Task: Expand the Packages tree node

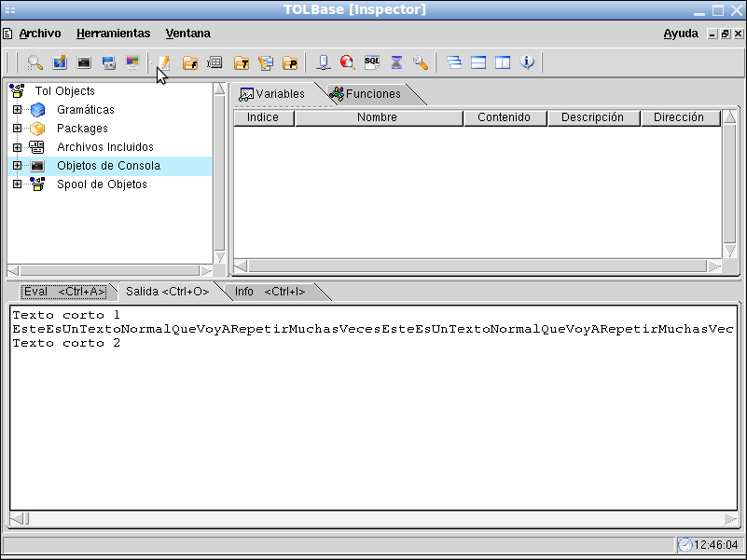Action: [x=17, y=129]
